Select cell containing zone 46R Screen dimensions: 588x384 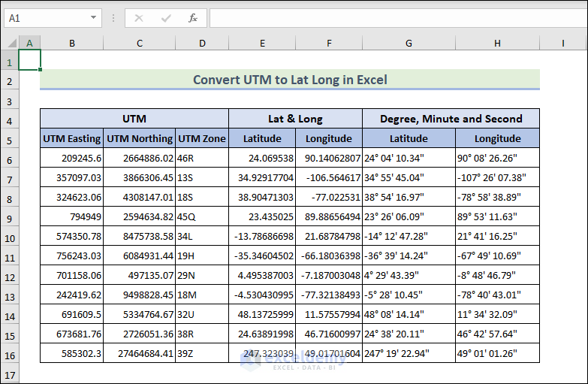(x=202, y=159)
